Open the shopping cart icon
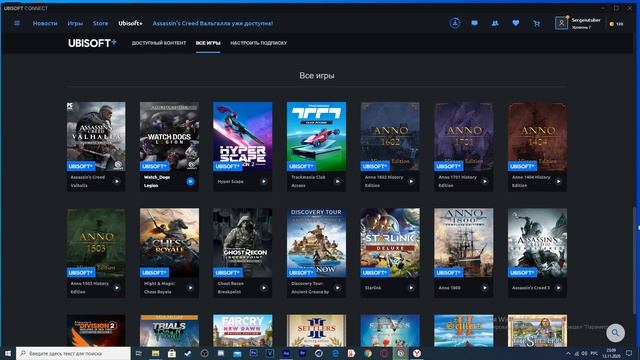Image resolution: width=640 pixels, height=360 pixels. pos(536,24)
